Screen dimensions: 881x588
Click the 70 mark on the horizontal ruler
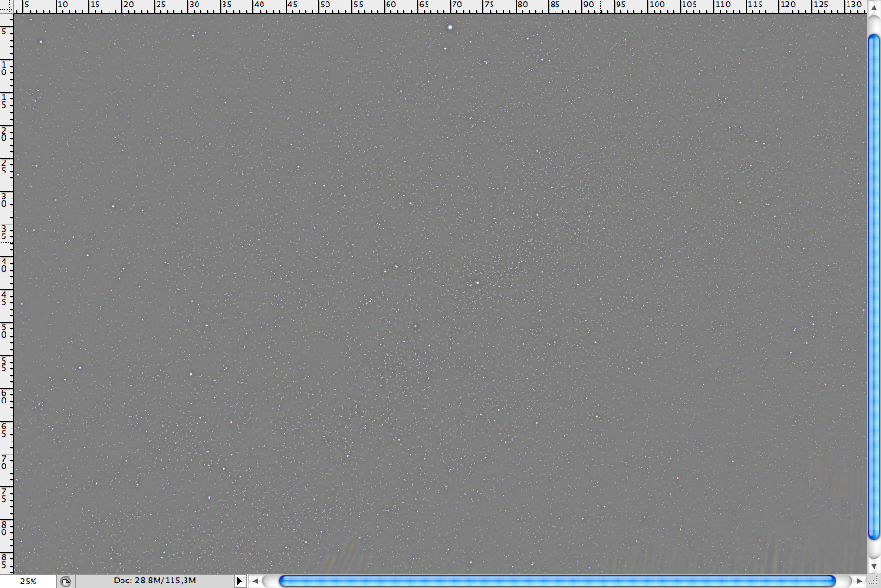pos(455,6)
